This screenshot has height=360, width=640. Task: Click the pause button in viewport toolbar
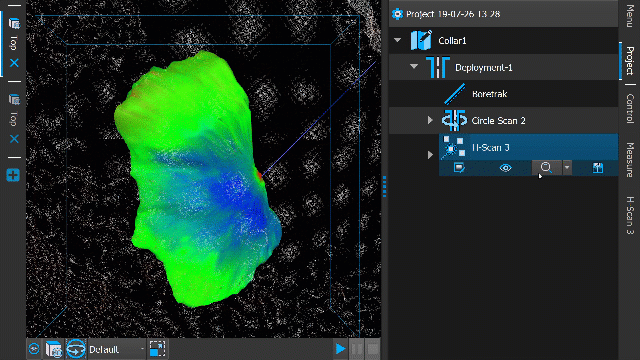[357, 349]
